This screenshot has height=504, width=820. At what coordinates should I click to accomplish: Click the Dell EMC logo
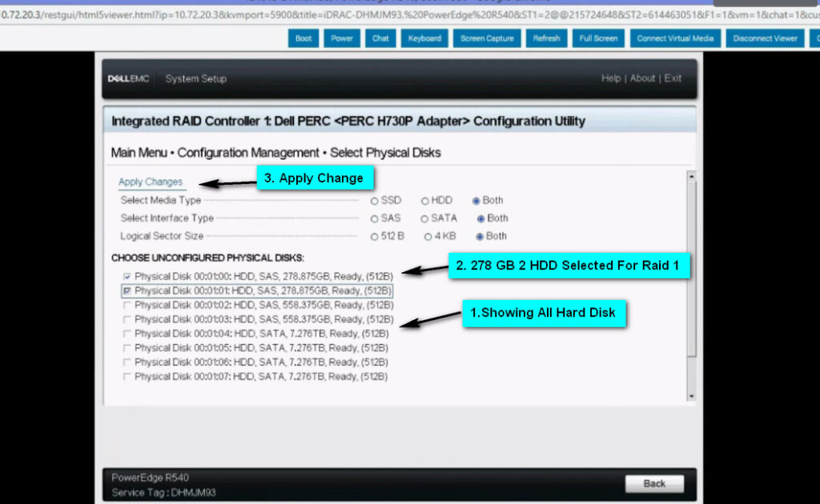tap(128, 79)
